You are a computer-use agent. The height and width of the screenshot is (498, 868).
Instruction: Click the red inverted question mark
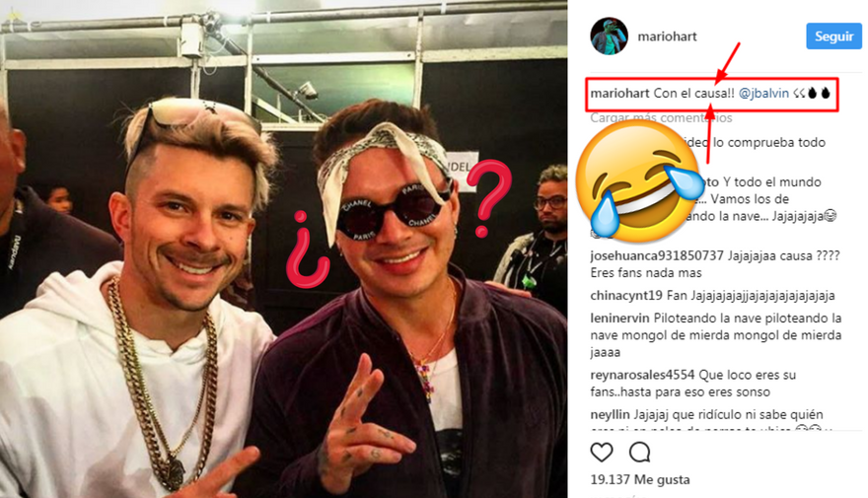pos(309,250)
